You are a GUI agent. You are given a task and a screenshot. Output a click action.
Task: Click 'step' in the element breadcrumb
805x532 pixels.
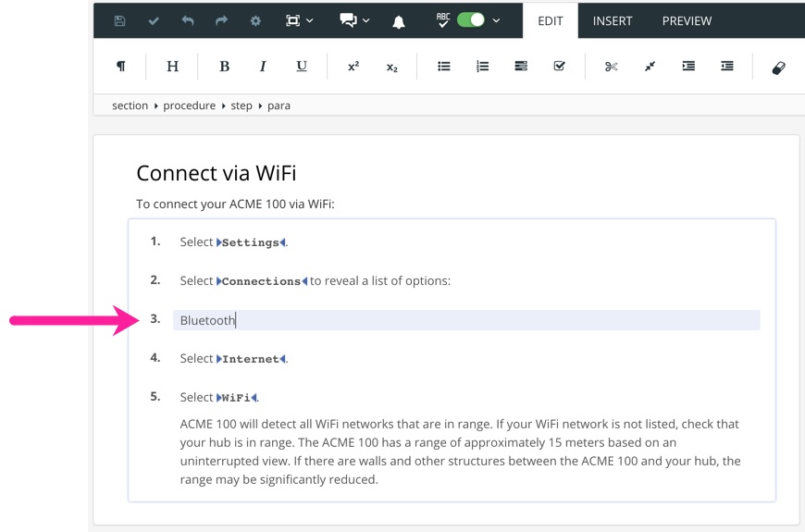coord(241,105)
